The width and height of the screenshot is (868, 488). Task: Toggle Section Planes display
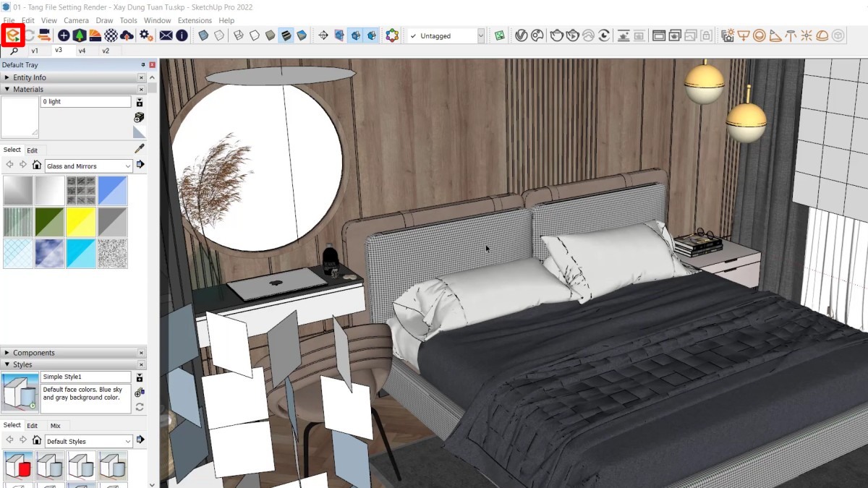(339, 35)
